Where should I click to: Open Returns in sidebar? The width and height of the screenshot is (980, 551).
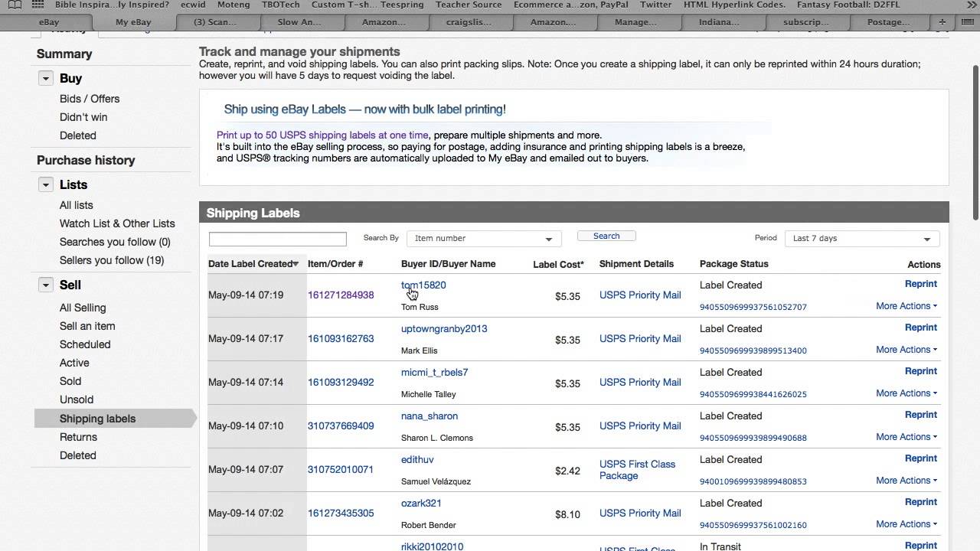coord(78,437)
